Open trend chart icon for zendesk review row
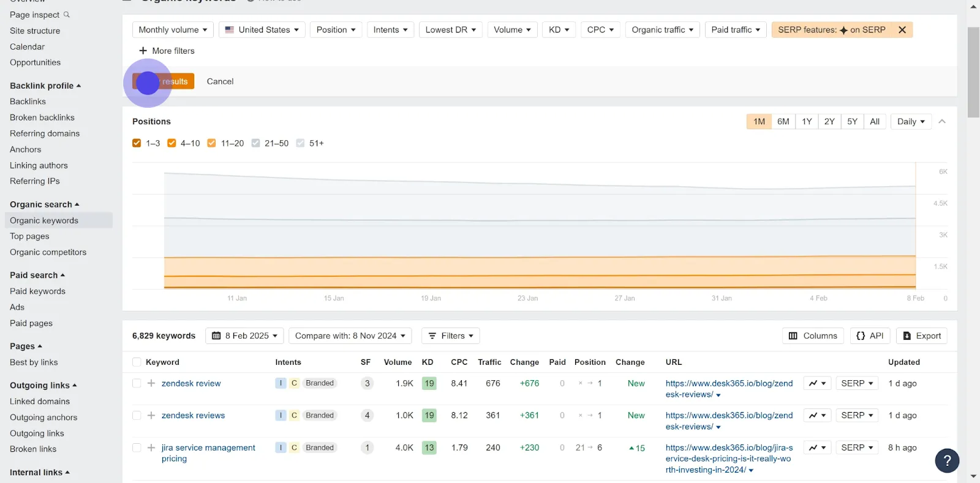980x483 pixels. coord(817,383)
